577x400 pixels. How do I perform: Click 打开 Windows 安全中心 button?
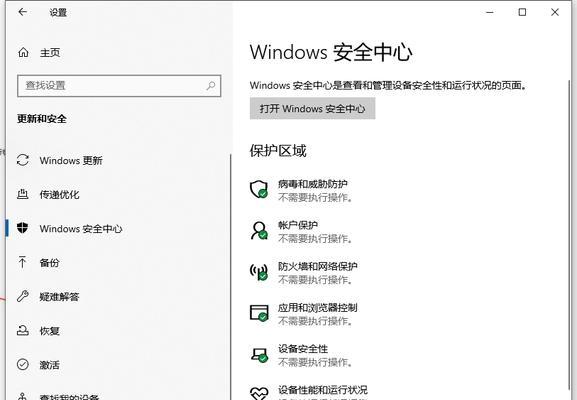coord(312,109)
